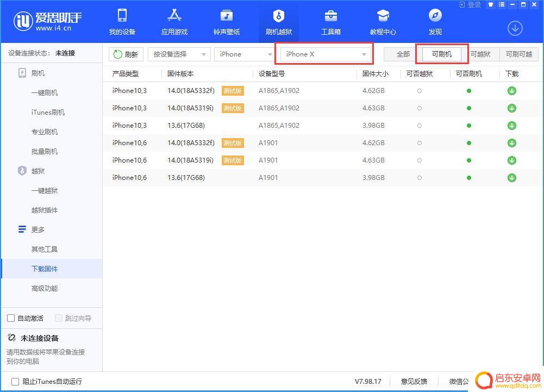
Task: Click the 更多 list icon in sidebar
Action: [x=22, y=229]
